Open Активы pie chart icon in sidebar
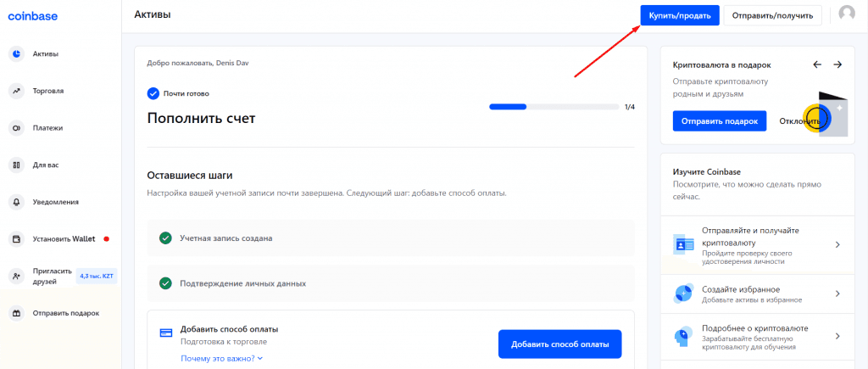 point(17,53)
